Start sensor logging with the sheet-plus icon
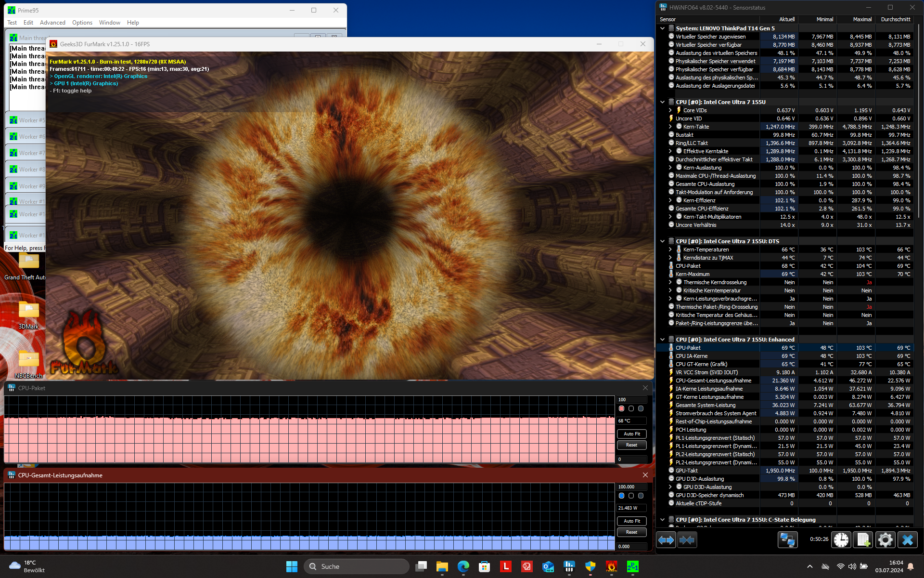This screenshot has height=578, width=924. pos(863,540)
